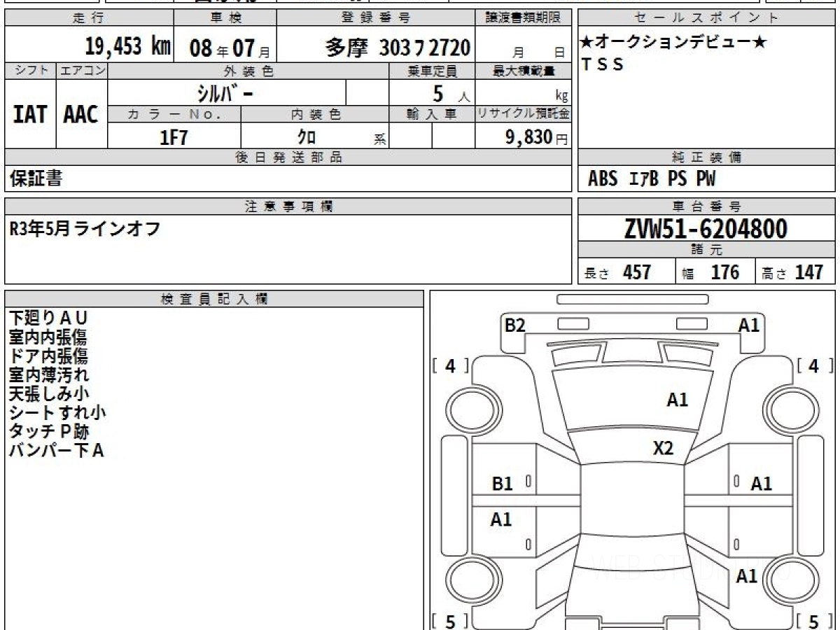This screenshot has height=630, width=840.
Task: Select registration number 多摩 303 2720
Action: coord(398,48)
